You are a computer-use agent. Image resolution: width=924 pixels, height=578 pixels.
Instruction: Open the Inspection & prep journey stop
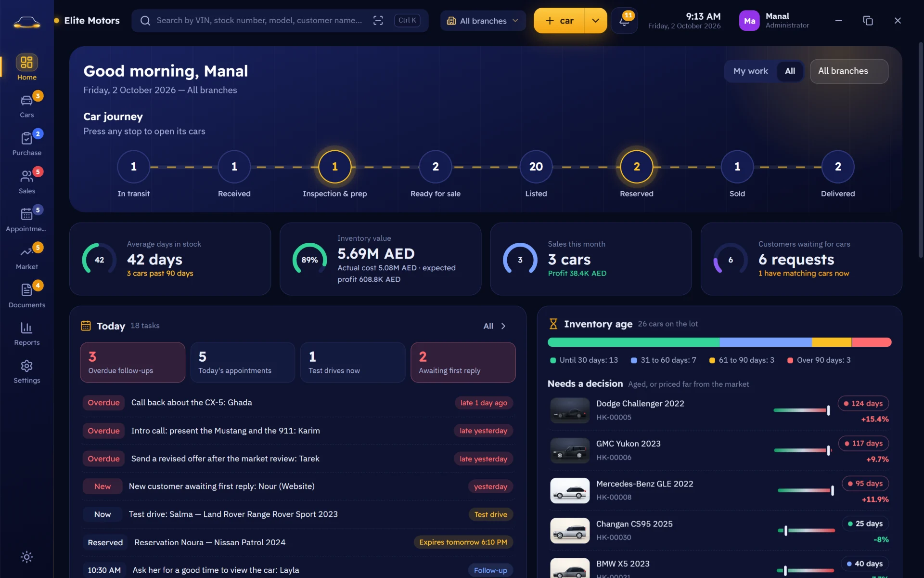(x=335, y=167)
